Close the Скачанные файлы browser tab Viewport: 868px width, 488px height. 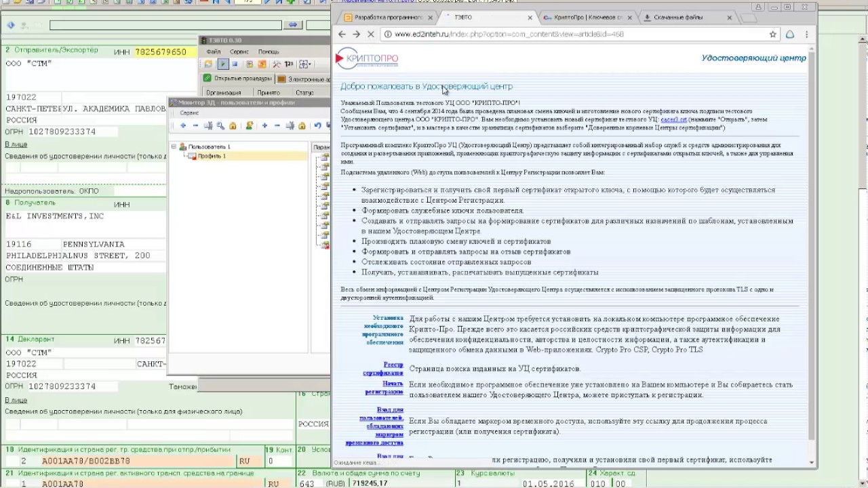tap(730, 18)
